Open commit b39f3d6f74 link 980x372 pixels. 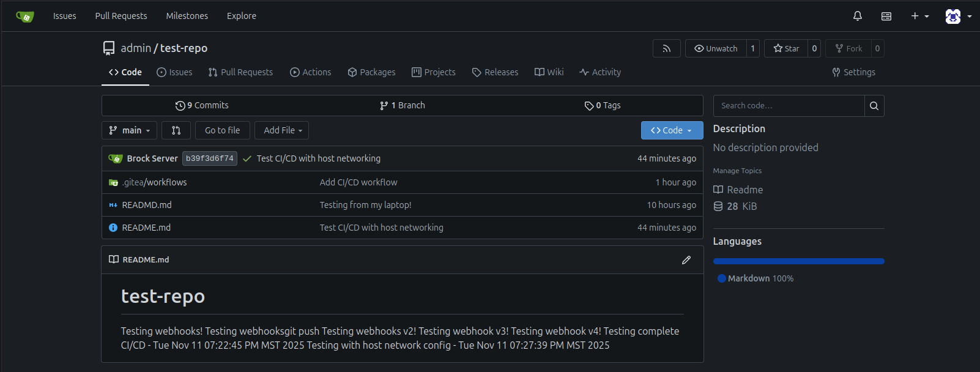(209, 158)
